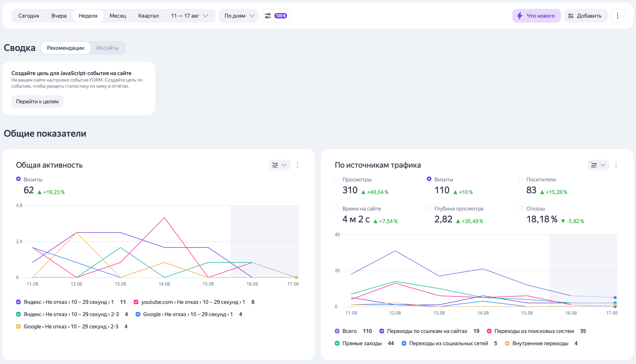Uncheck the Прямые заходы legend checkbox
This screenshot has width=636, height=364.
click(337, 343)
